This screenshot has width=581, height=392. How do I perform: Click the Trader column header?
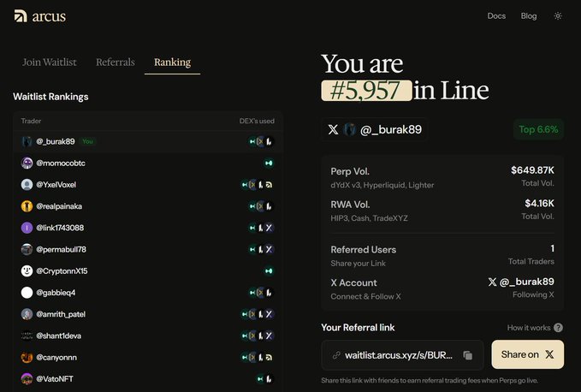(31, 121)
